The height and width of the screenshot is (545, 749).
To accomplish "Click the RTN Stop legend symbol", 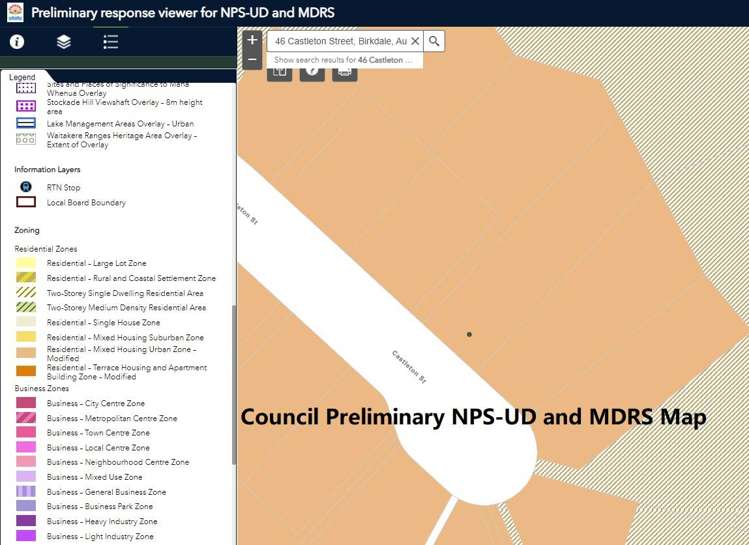I will [26, 187].
